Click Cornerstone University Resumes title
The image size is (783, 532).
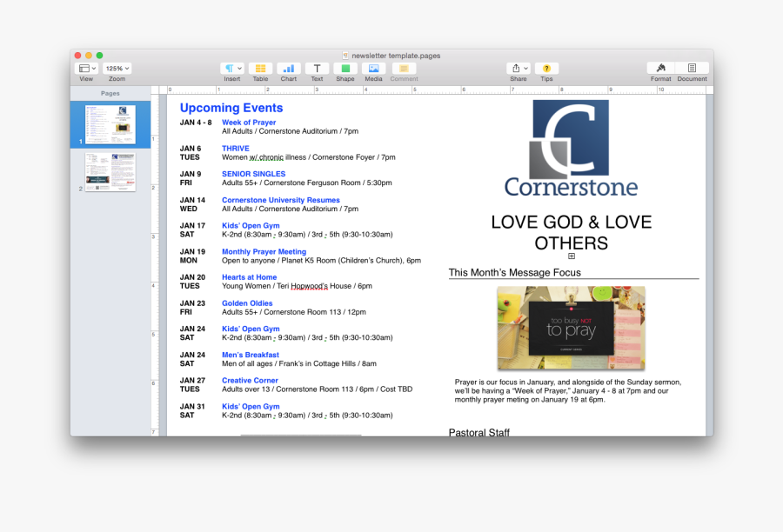[x=281, y=200]
